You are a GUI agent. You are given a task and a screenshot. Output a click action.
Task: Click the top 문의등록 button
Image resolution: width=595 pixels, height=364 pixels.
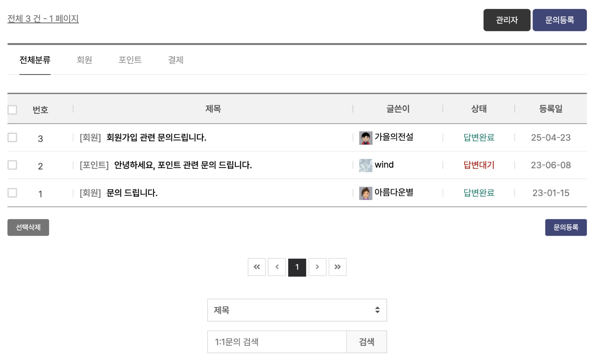pos(560,20)
